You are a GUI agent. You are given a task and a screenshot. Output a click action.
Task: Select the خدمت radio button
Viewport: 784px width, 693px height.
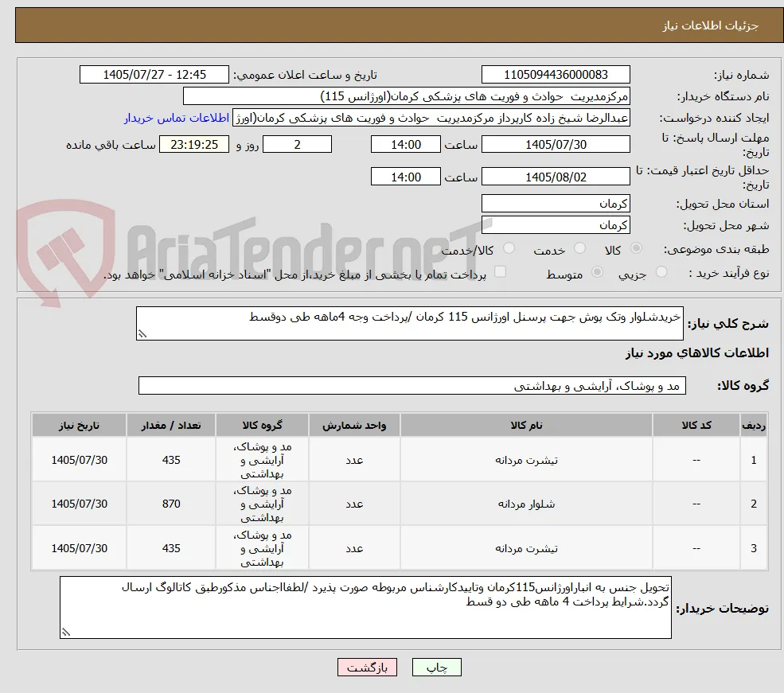pos(579,248)
